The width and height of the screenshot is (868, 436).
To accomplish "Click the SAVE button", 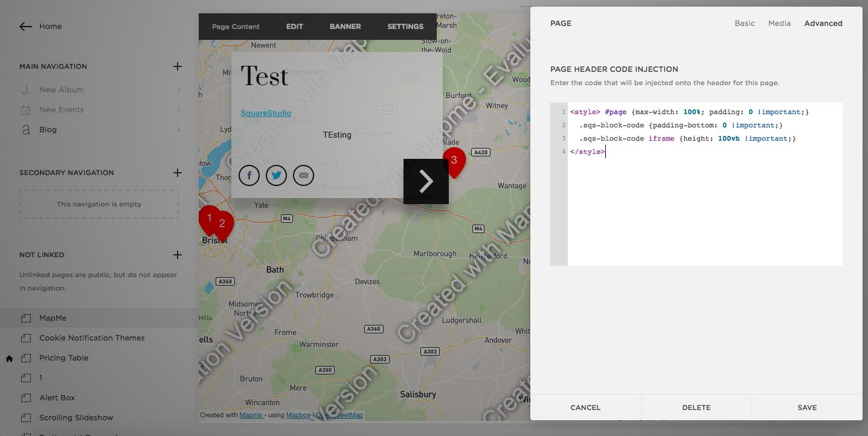I will tap(807, 408).
